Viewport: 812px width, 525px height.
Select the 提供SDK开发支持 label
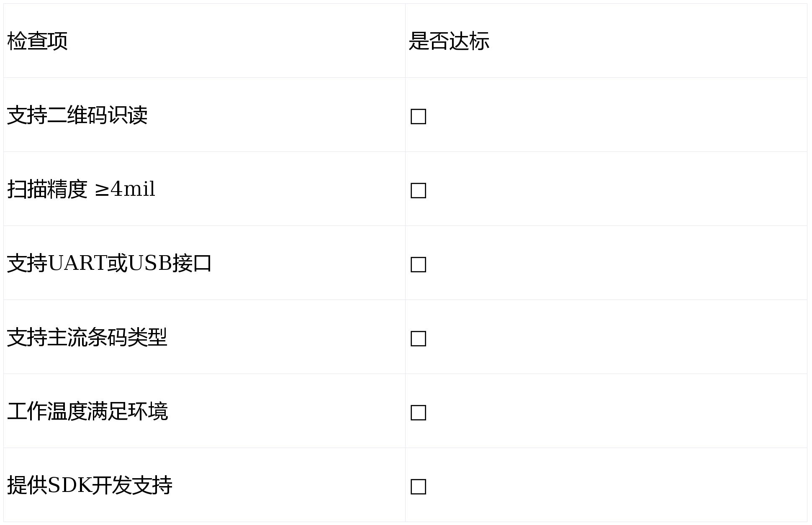point(90,485)
